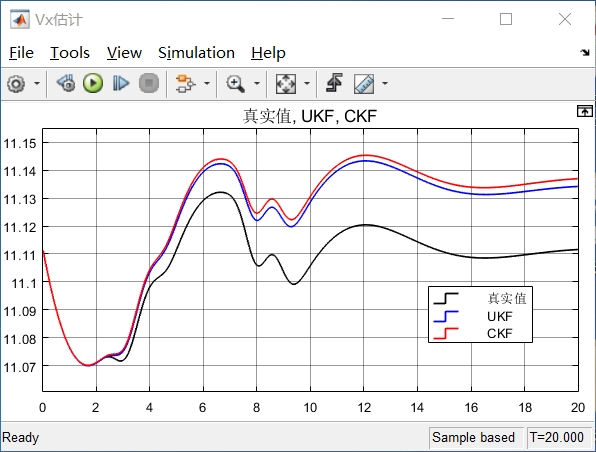Click the Sample based status field

(473, 437)
